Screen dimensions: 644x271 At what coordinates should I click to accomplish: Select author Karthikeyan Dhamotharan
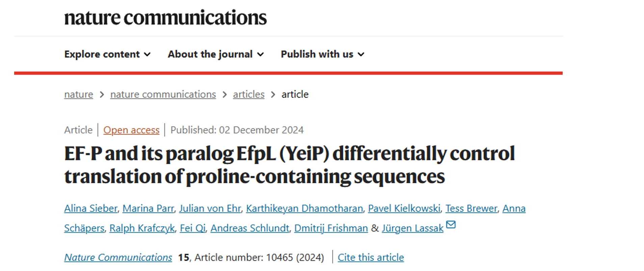pos(304,208)
